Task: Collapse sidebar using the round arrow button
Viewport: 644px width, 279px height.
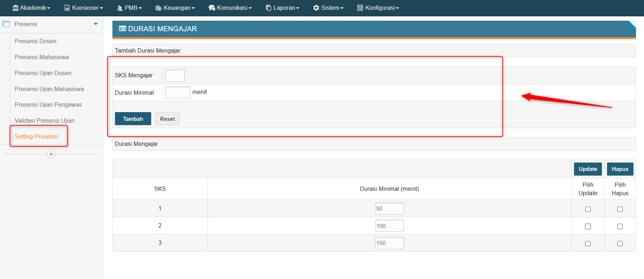Action: pos(51,154)
